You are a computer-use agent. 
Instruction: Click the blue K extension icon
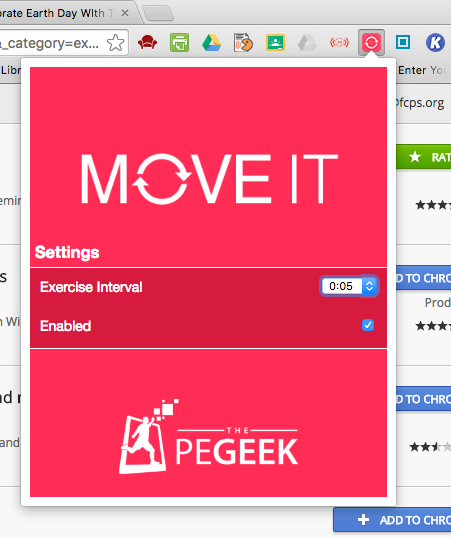pyautogui.click(x=435, y=43)
